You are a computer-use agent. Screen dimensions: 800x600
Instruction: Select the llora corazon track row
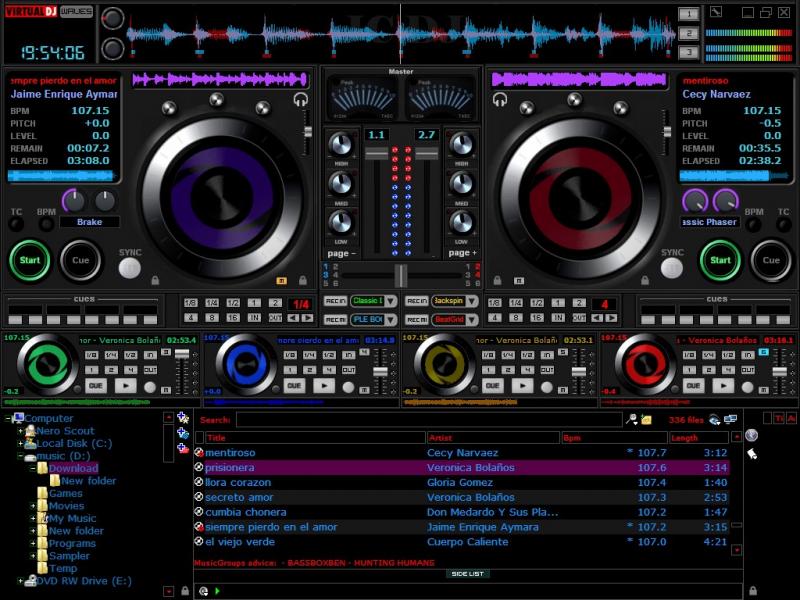coord(462,482)
